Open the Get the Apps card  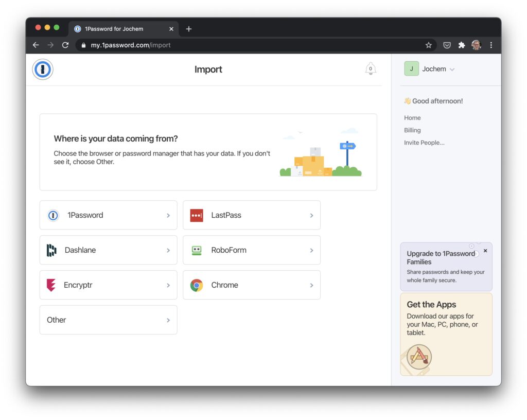446,335
